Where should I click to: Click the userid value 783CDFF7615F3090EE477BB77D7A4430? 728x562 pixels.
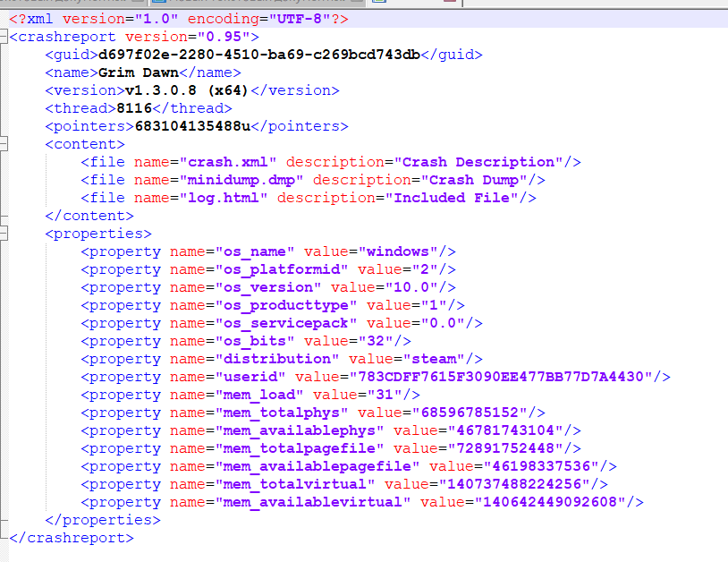501,377
